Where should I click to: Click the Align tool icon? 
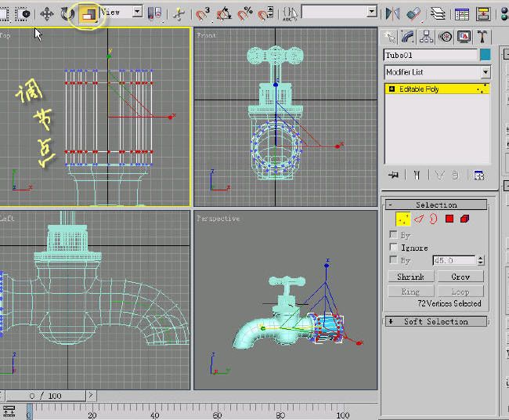(413, 13)
